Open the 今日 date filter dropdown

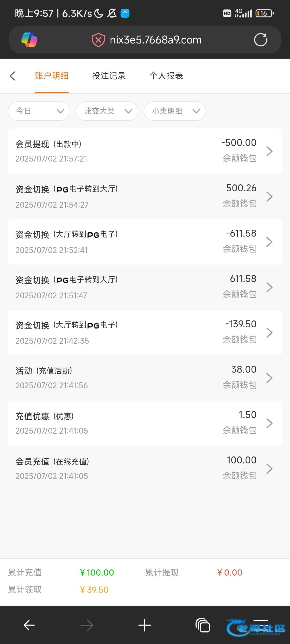point(39,111)
